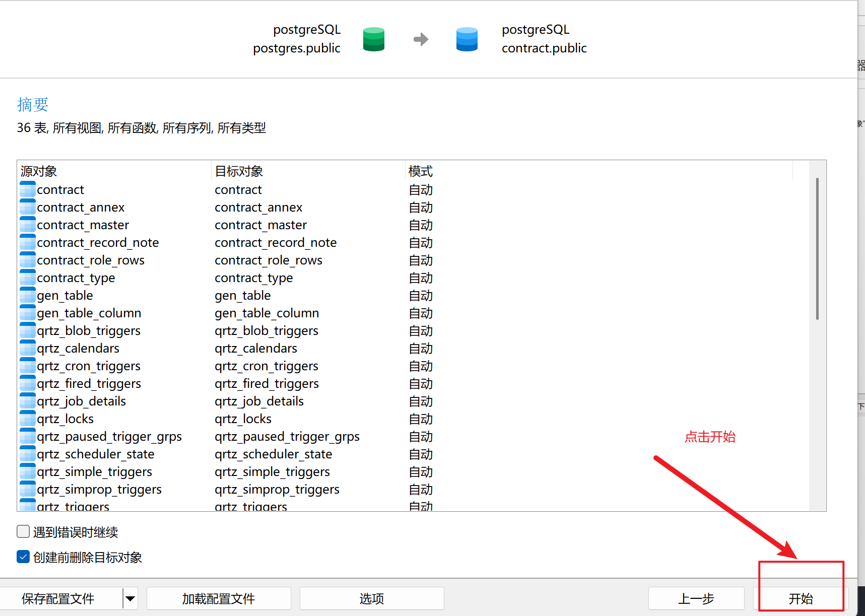Viewport: 865px width, 616px height.
Task: Select table icon for contract_record_note
Action: 28,243
